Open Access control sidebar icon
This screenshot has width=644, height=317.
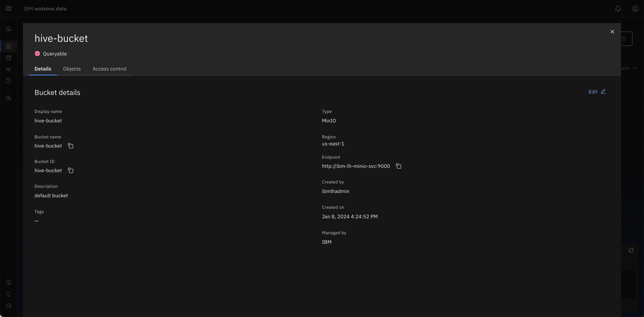(8, 98)
